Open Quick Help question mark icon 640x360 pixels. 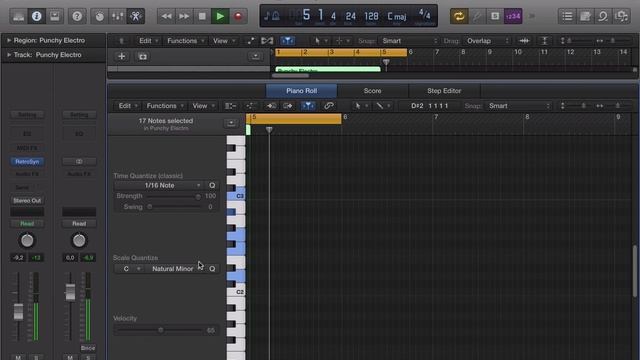[77, 16]
